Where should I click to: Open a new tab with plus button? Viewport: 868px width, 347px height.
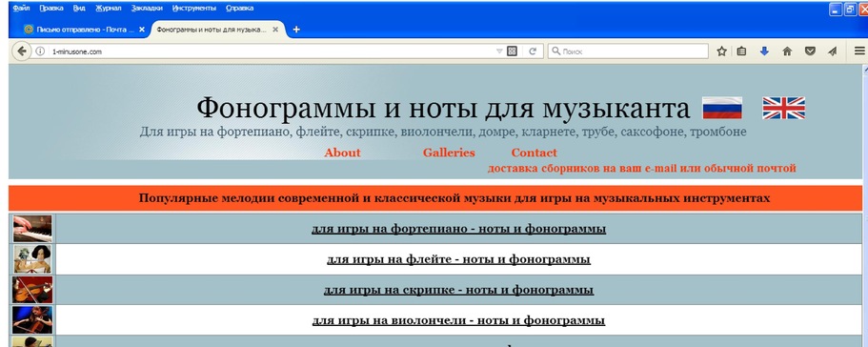296,30
